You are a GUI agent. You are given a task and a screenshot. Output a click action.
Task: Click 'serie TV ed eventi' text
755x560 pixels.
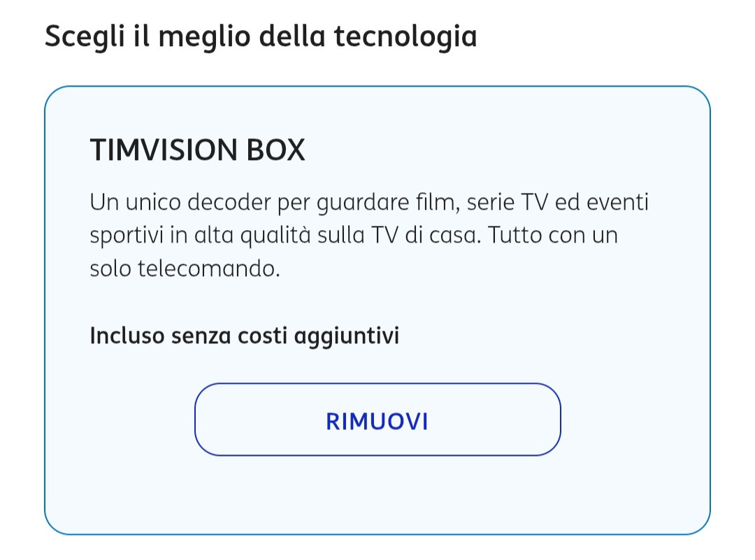558,202
